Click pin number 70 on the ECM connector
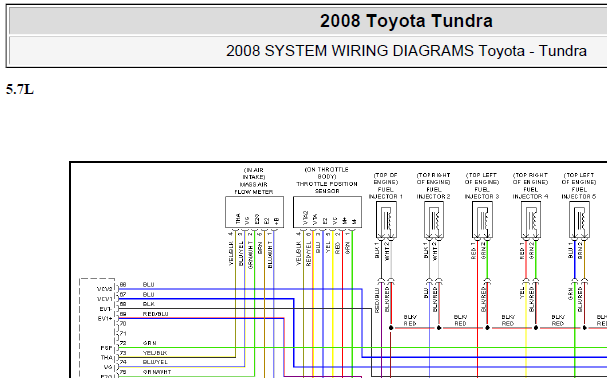This screenshot has height=378, width=607. coord(123,324)
